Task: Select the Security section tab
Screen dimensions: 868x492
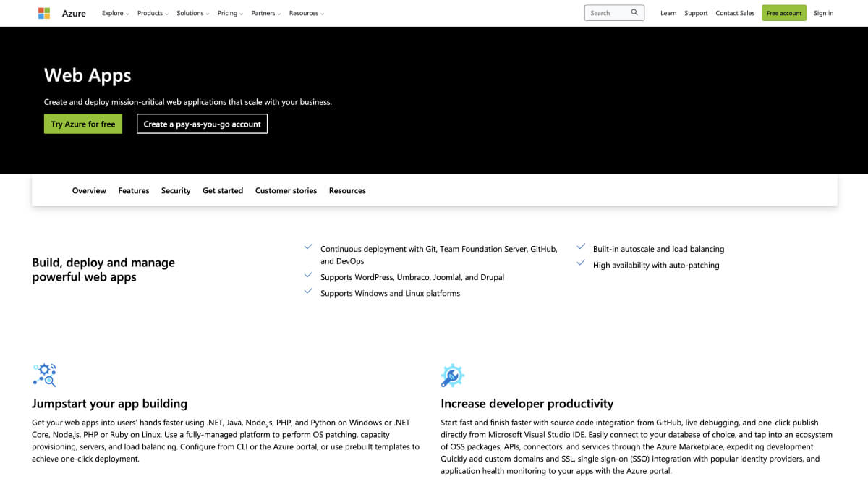Action: (x=176, y=191)
